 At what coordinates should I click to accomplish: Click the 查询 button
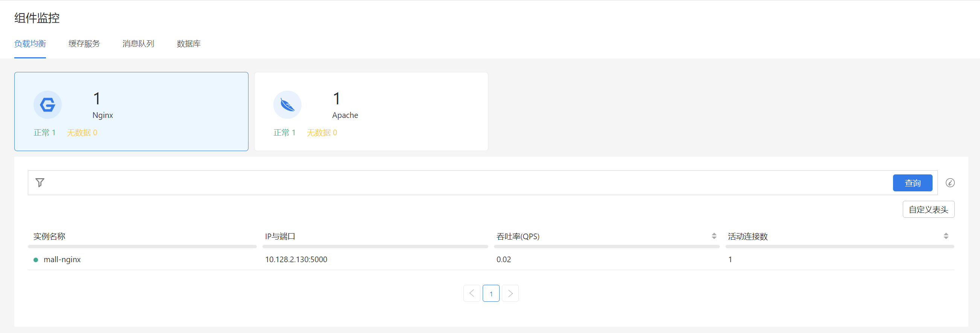pyautogui.click(x=912, y=183)
